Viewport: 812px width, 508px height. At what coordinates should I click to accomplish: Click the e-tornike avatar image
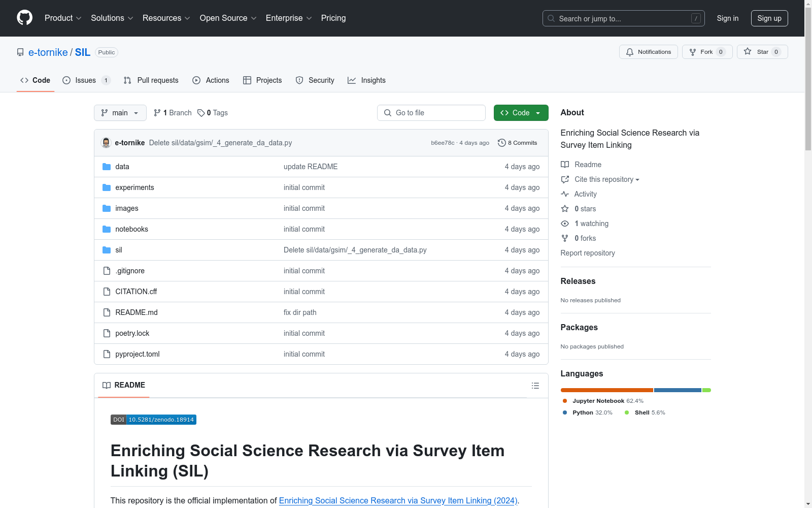pyautogui.click(x=106, y=143)
